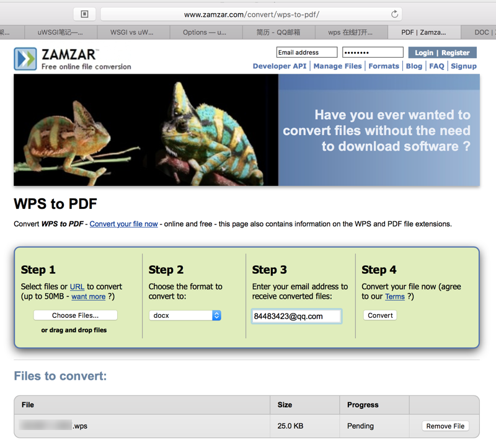Switch to the 简历 - QQ邮箱 tab
The image size is (496, 448).
[278, 32]
